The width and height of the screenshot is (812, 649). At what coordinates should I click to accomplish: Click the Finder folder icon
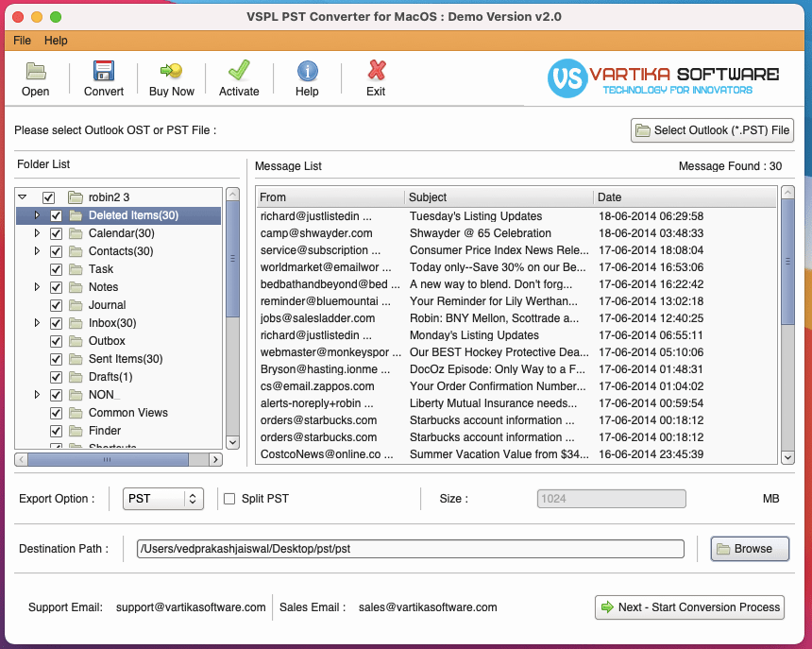(x=76, y=431)
